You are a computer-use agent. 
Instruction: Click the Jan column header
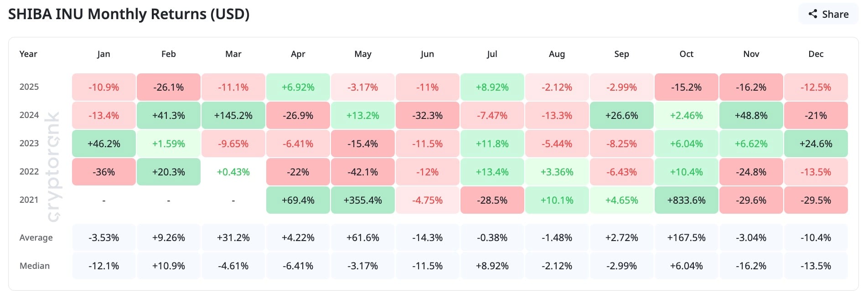click(103, 54)
